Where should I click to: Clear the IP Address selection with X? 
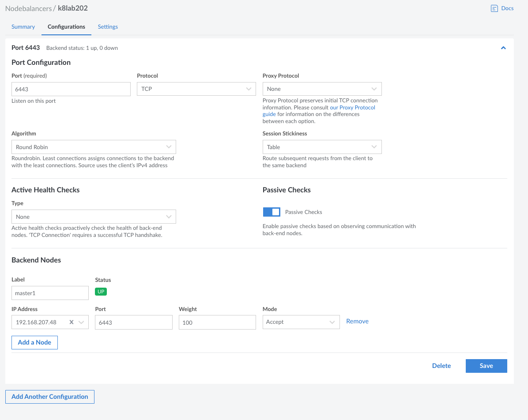[x=72, y=322]
